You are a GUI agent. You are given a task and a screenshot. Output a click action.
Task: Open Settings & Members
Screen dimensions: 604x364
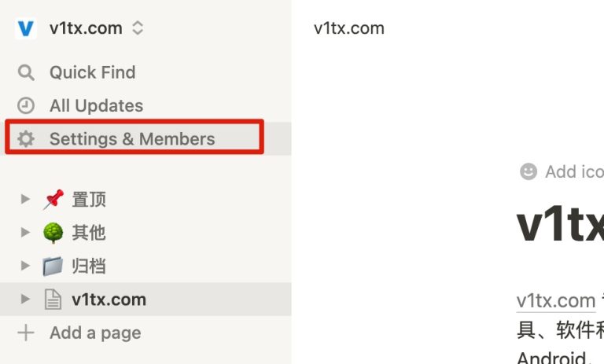point(131,139)
